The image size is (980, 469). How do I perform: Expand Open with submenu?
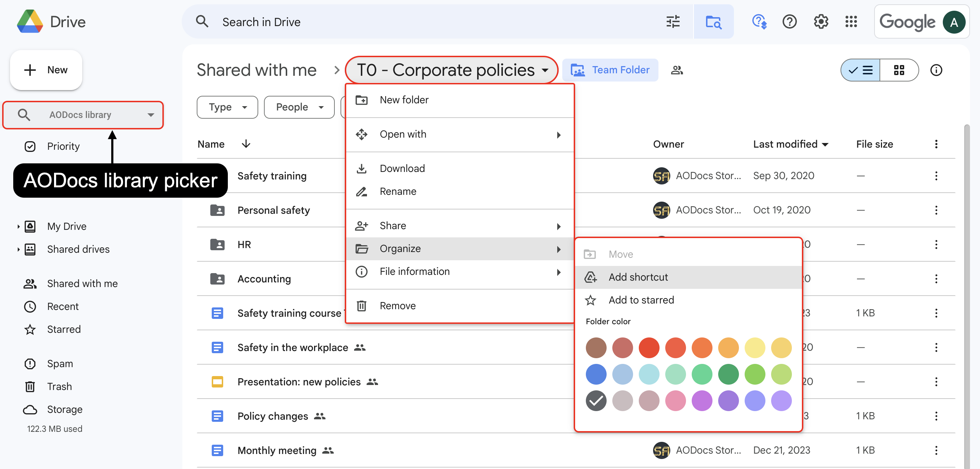pyautogui.click(x=459, y=134)
